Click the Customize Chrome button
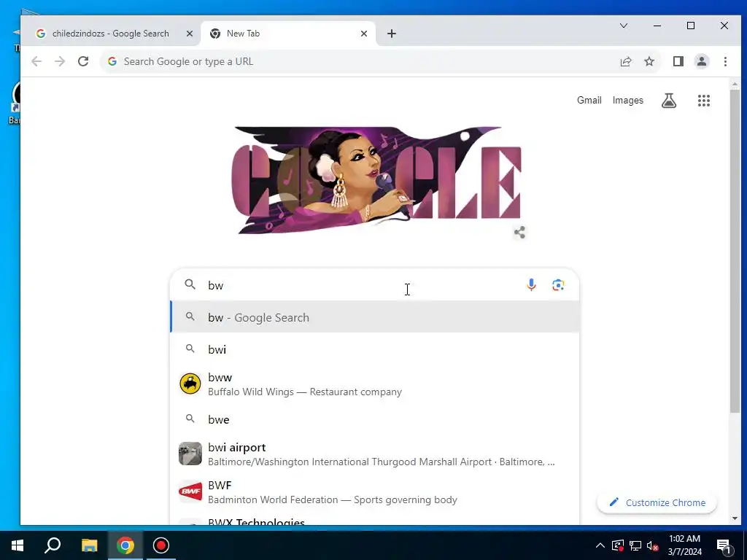 (x=657, y=502)
